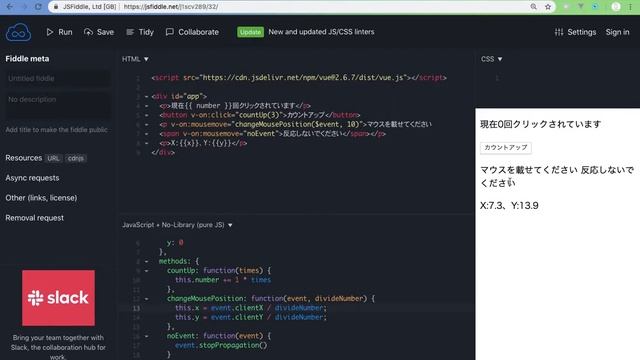Open the CSS panel dropdown

tap(491, 59)
